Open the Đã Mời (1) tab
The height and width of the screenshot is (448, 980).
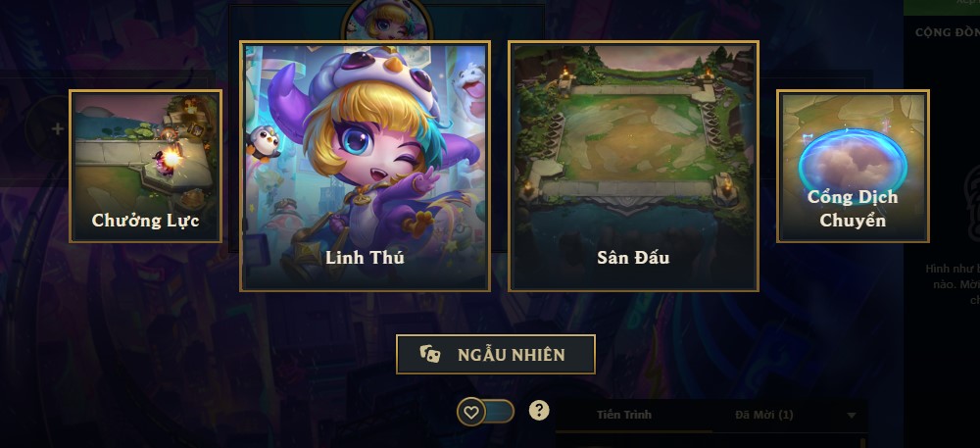pos(763,415)
